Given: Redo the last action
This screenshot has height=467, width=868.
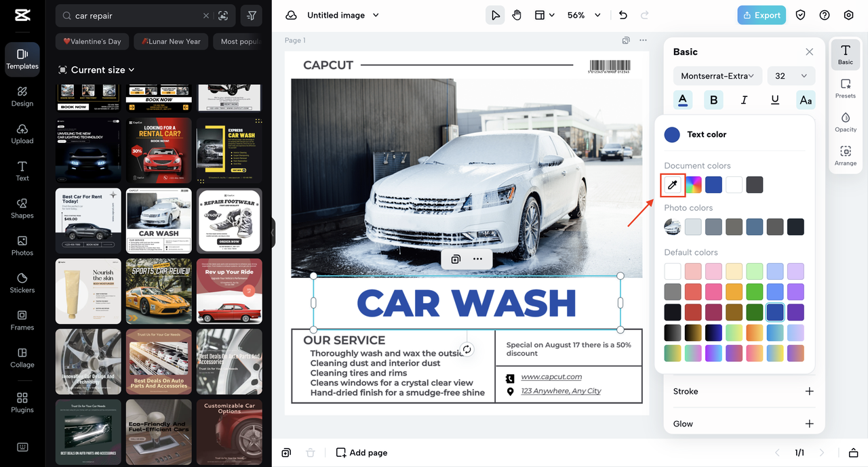Looking at the screenshot, I should coord(645,15).
